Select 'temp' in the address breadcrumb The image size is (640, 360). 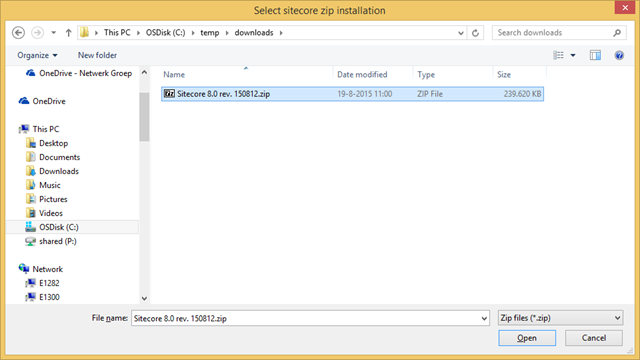[x=210, y=33]
